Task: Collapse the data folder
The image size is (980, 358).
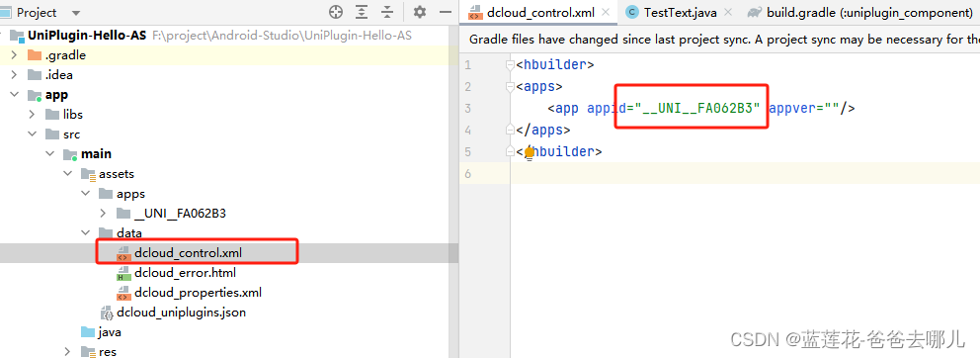Action: 85,233
